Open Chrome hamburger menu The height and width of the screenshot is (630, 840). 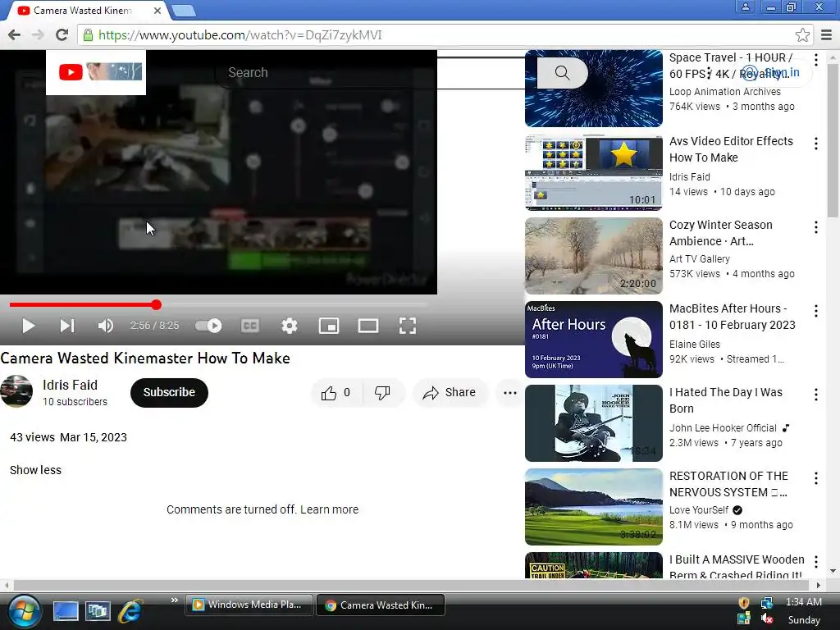827,35
